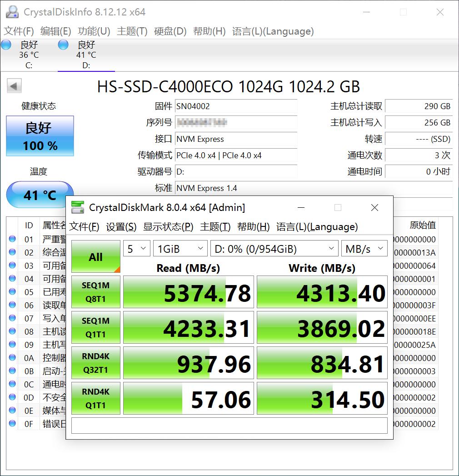This screenshot has height=476, width=459.
Task: Click the comment input field below the results
Action: click(229, 426)
